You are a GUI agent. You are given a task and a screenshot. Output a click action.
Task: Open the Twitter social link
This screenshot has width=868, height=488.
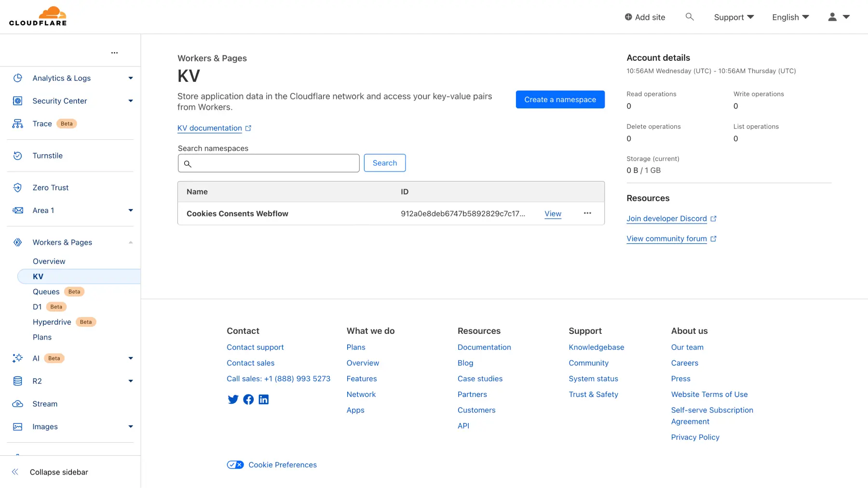point(233,399)
